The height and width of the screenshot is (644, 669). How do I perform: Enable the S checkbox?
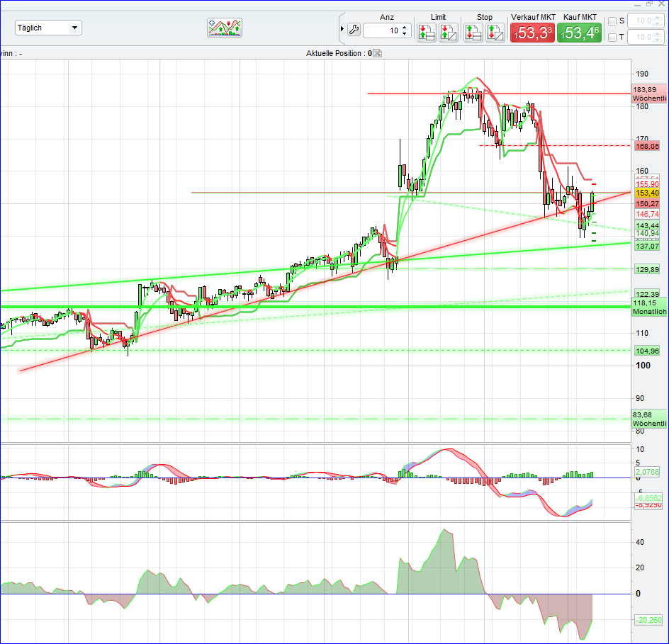pos(611,21)
